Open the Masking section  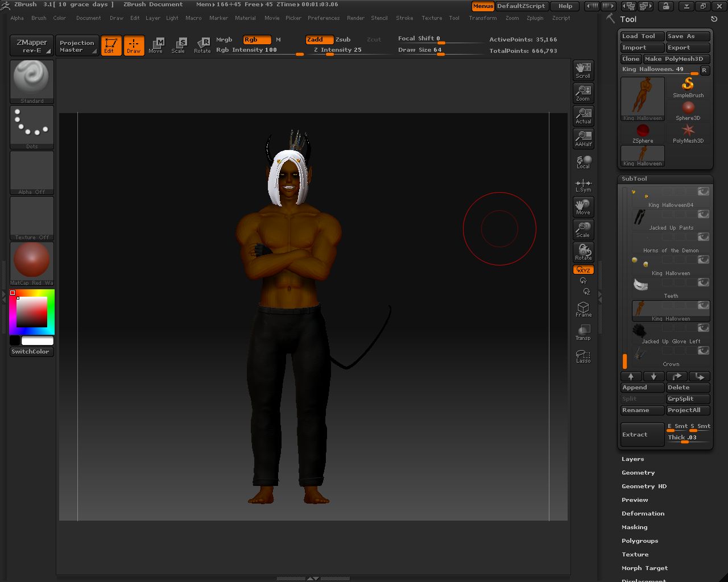pos(634,527)
